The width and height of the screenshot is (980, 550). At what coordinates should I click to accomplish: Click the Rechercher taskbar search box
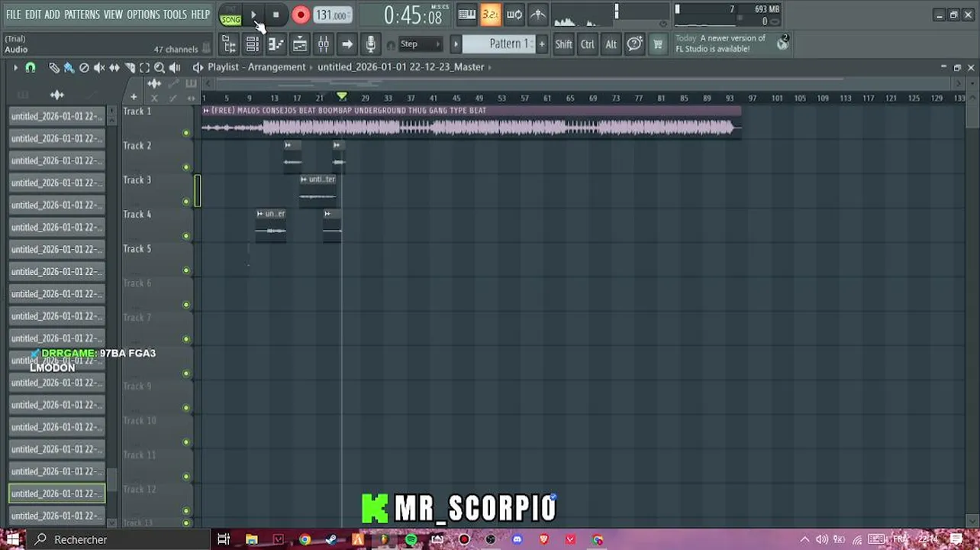click(120, 539)
